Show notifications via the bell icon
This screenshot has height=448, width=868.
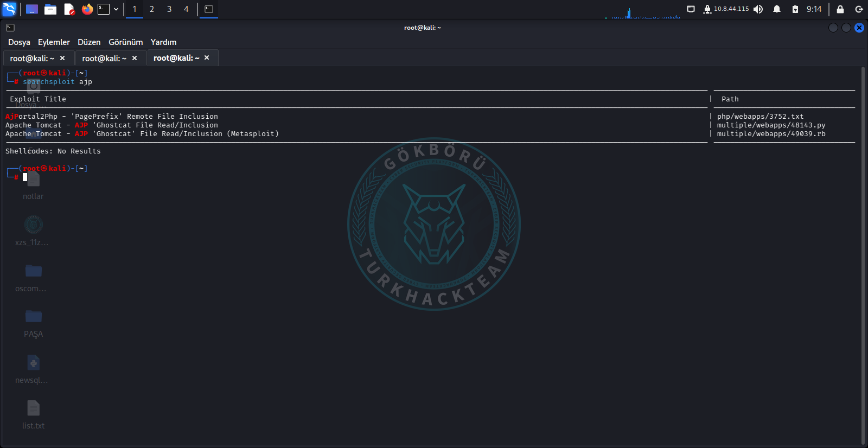[777, 9]
